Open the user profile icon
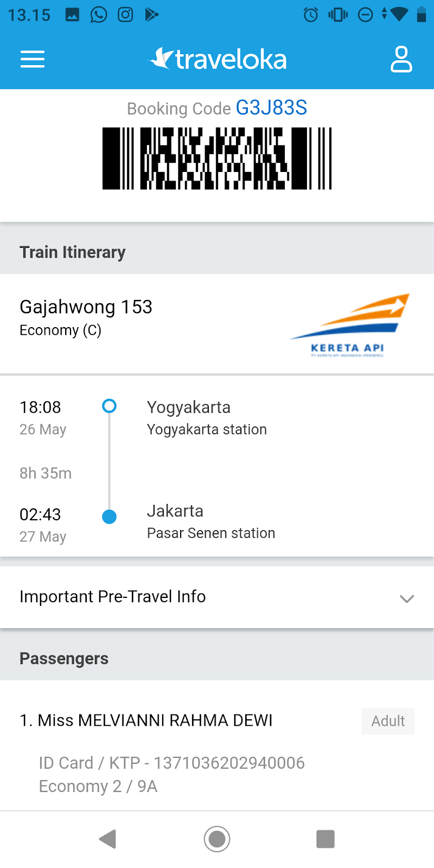 401,59
